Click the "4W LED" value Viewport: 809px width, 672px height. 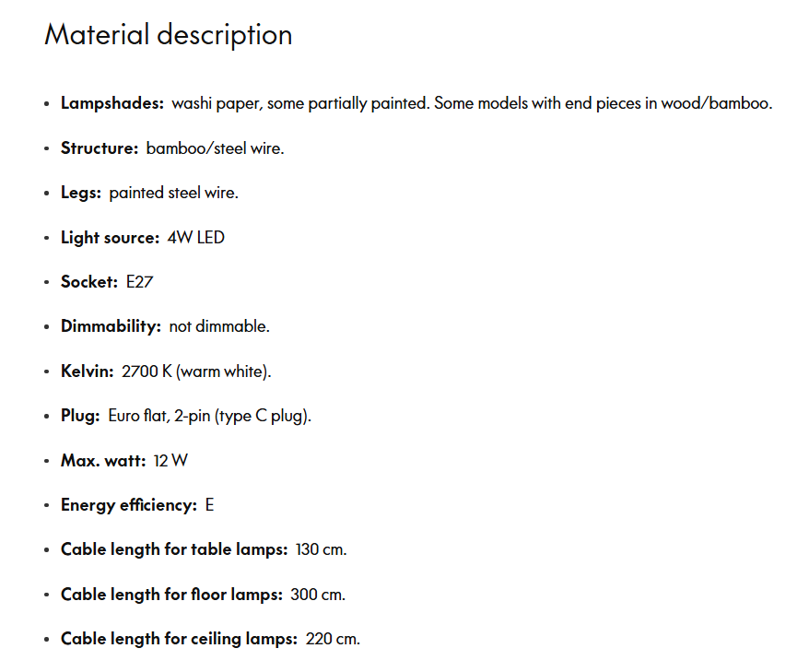[x=195, y=238]
